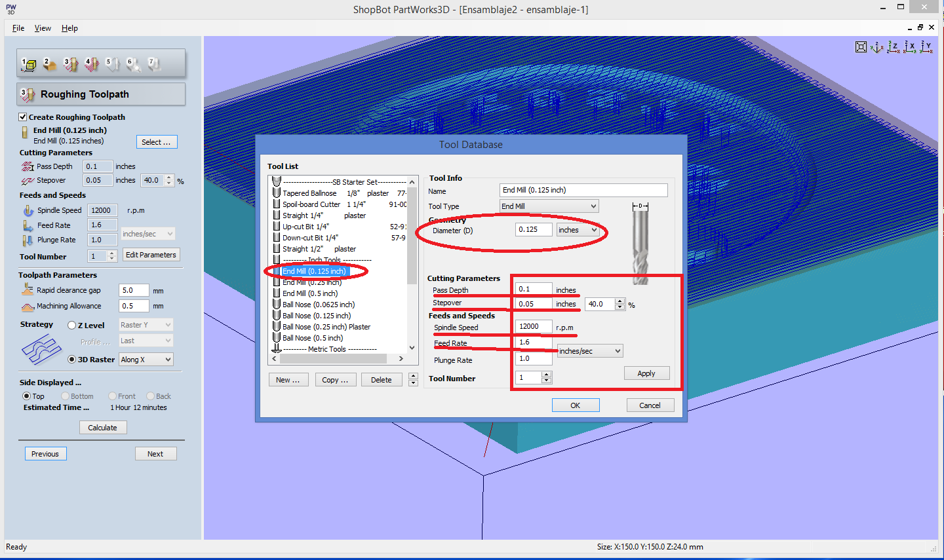
Task: Click zoom-to-fit view icon in 3D viewport
Action: pos(861,47)
